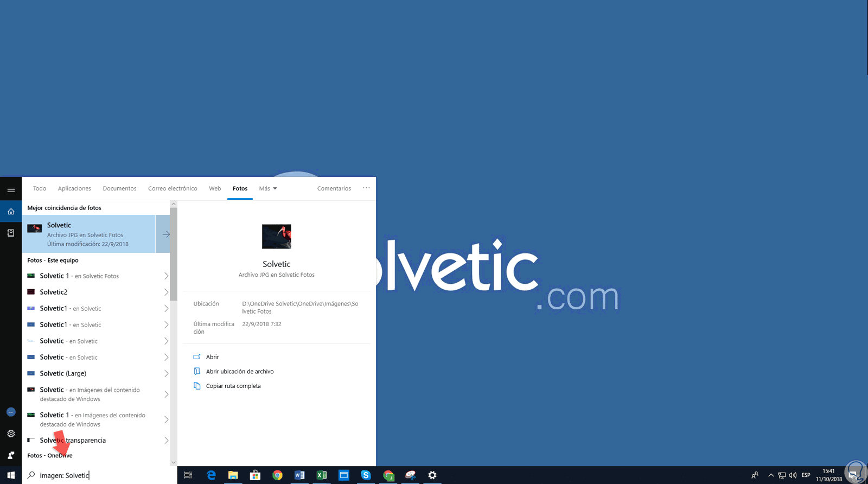Click the Comentarios link
Viewport: 868px width, 484px height.
point(334,189)
